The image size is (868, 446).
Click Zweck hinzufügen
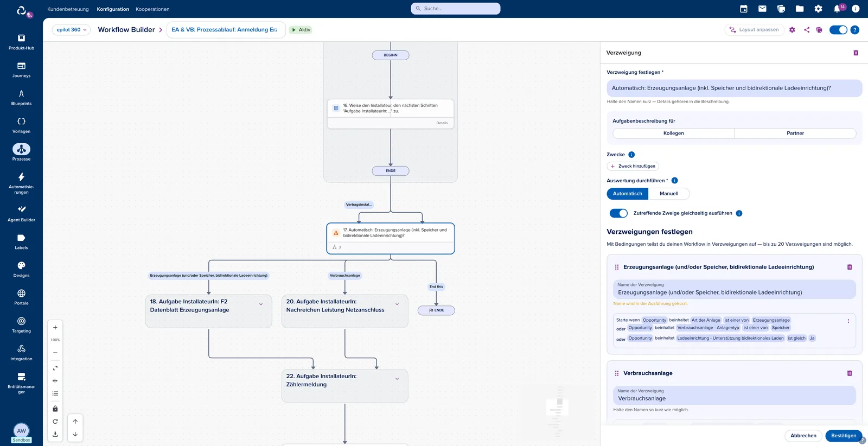click(x=633, y=167)
